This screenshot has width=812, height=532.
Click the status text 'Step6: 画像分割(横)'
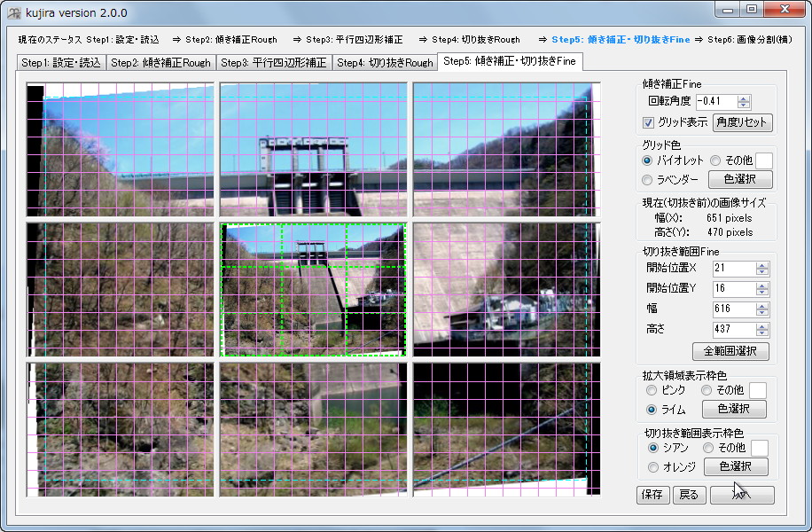coord(750,39)
